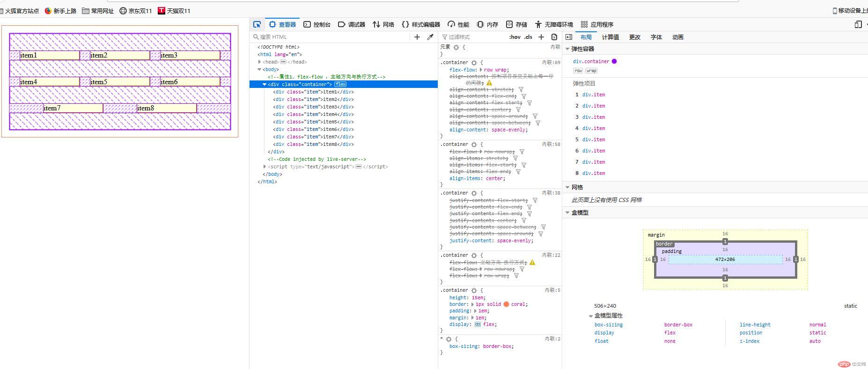Open the Firefox bookmark 新手上路
The width and height of the screenshot is (868, 369).
point(60,11)
